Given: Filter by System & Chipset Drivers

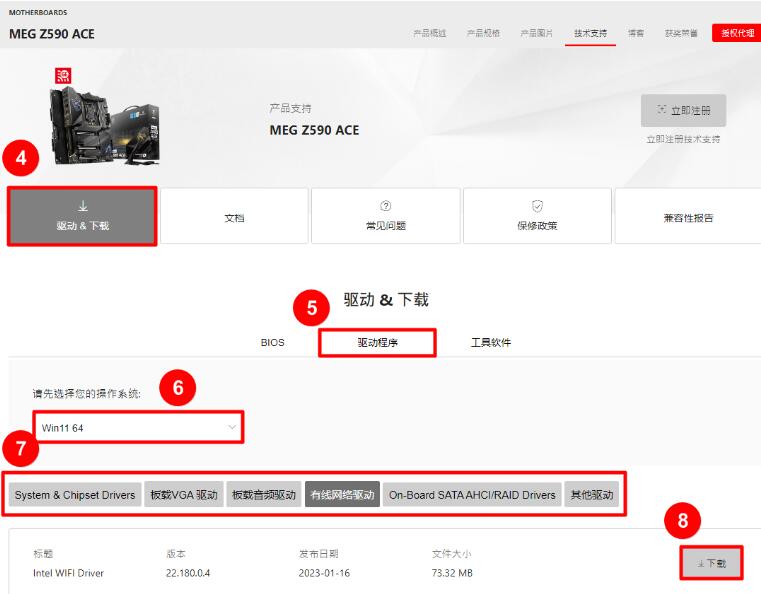Looking at the screenshot, I should tap(75, 495).
